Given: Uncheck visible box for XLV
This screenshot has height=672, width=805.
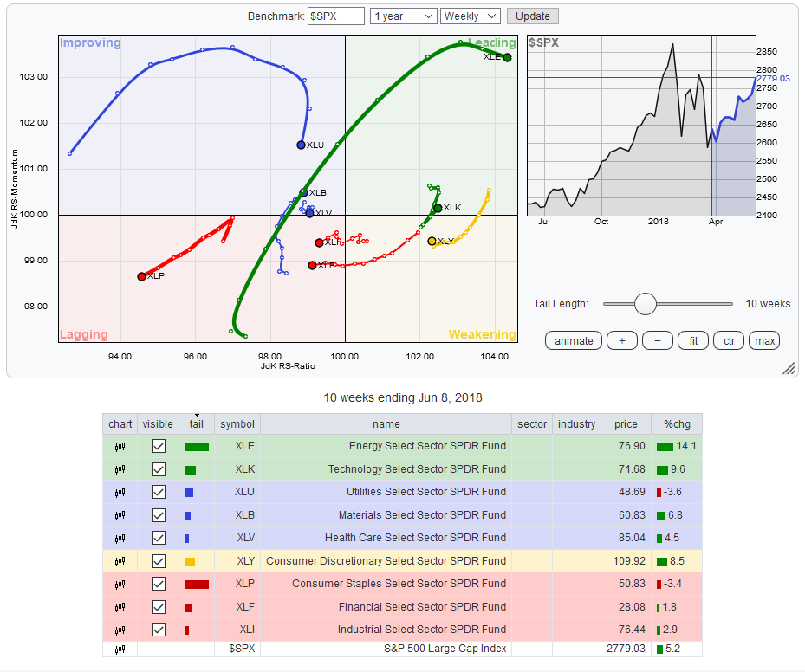Looking at the screenshot, I should 158,538.
